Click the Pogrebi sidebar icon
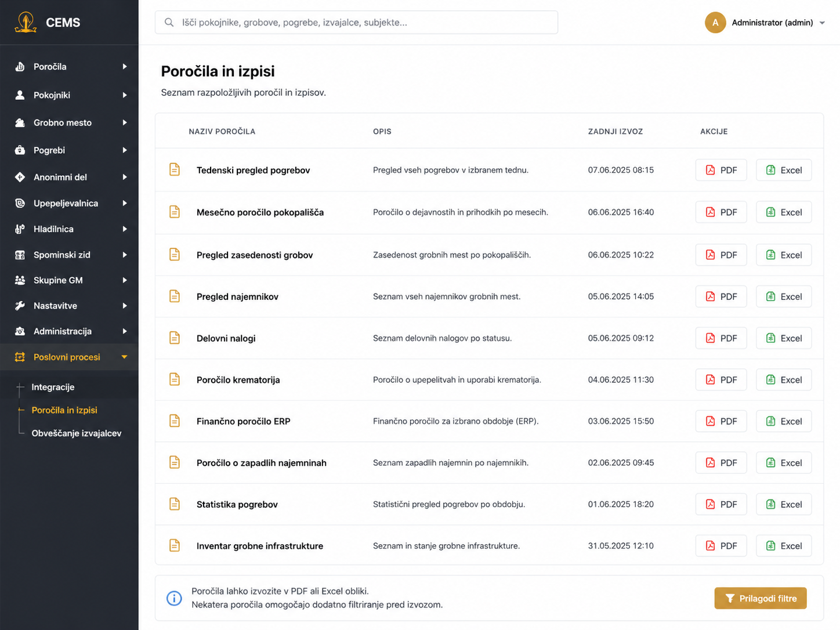 20,150
